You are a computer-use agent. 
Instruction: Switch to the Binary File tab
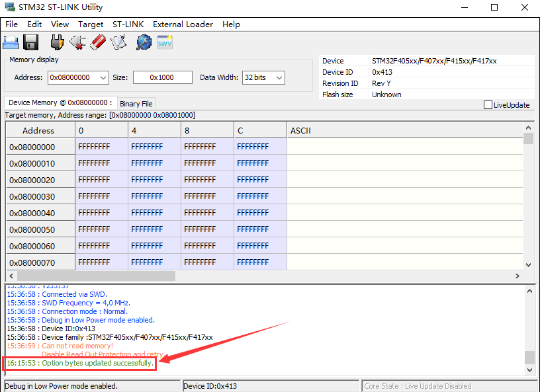[136, 104]
